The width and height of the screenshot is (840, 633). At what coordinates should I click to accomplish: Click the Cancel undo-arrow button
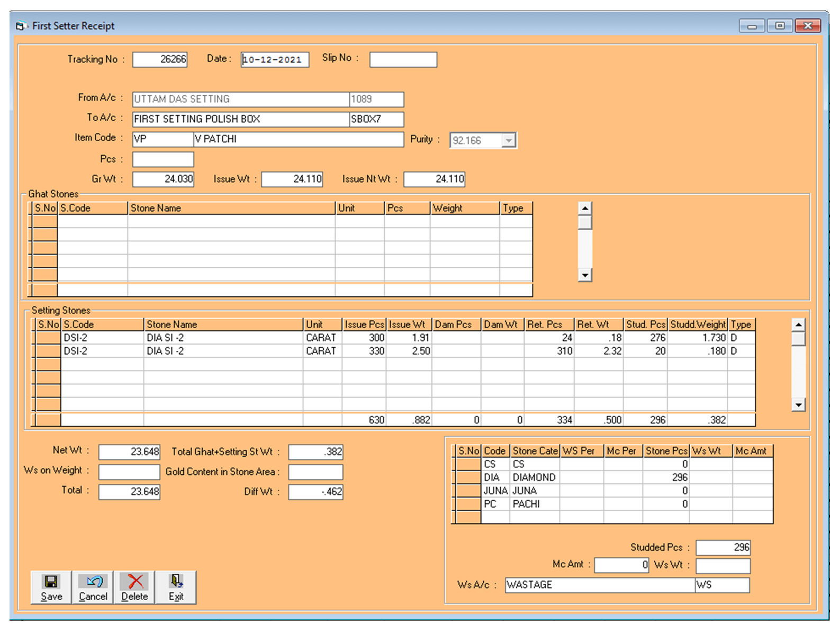93,587
